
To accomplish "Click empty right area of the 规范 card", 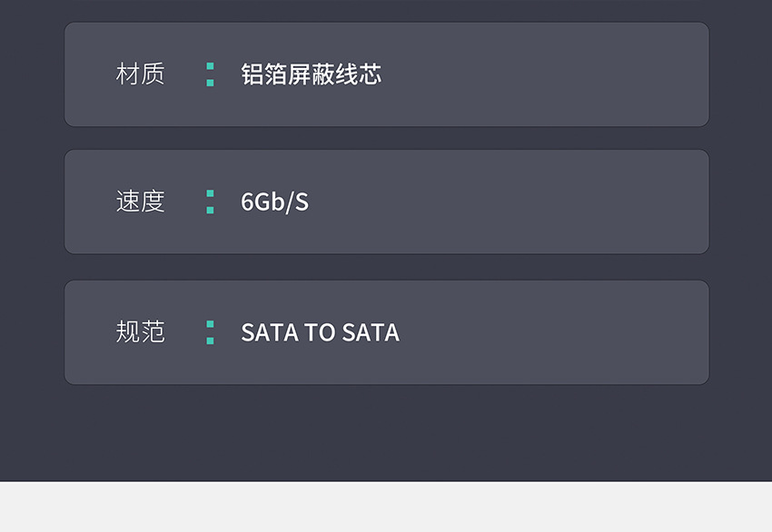I will [563, 332].
